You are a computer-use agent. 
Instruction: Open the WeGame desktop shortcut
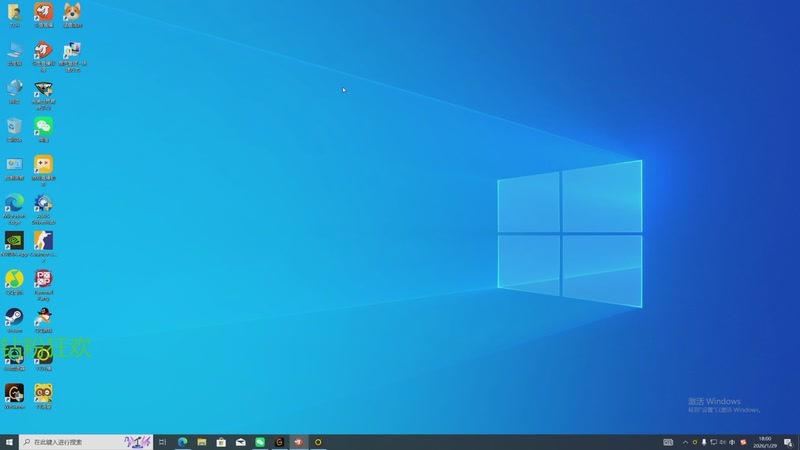(14, 396)
